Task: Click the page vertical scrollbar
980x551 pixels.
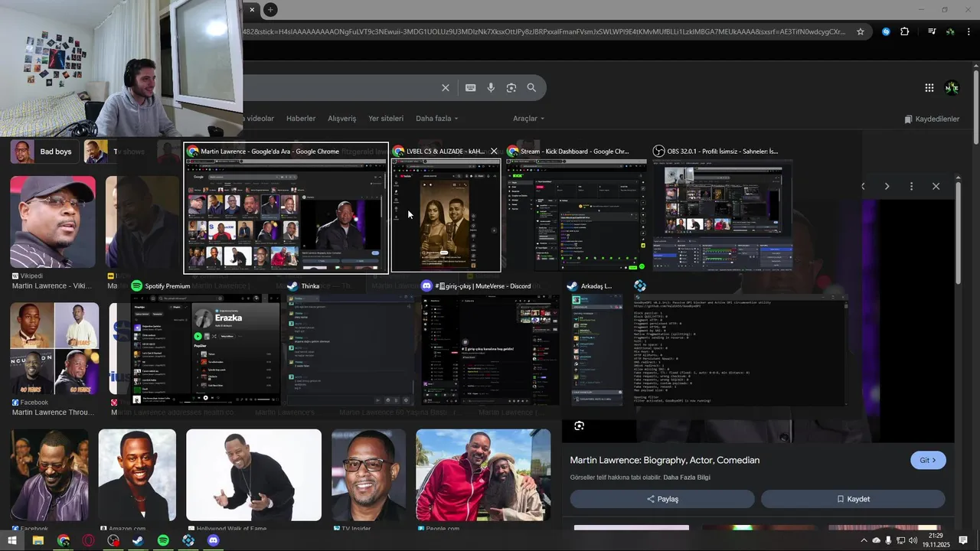Action: [x=976, y=107]
